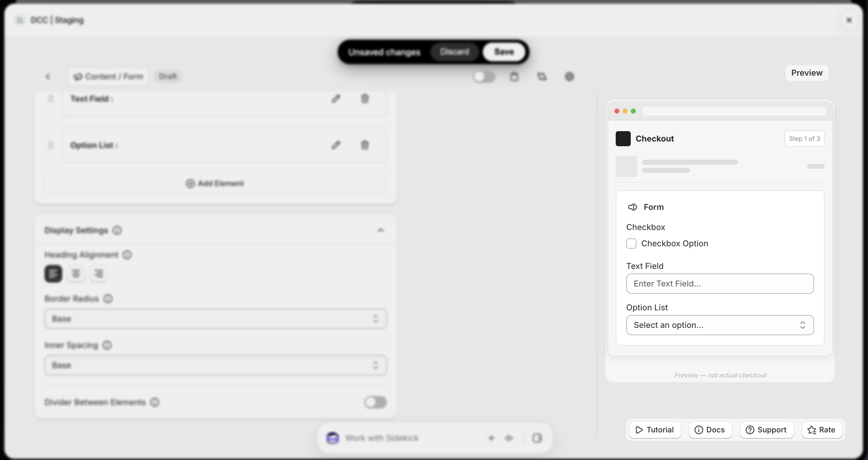This screenshot has width=868, height=460.
Task: Click the Content / Form breadcrumb
Action: pos(108,77)
